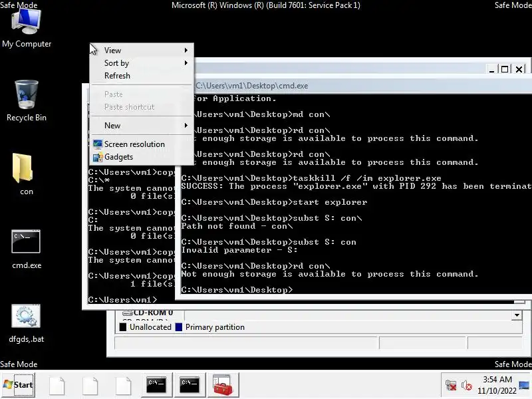Choose Gadgets in context menu
Viewport: 532px width, 399px height.
[142, 157]
